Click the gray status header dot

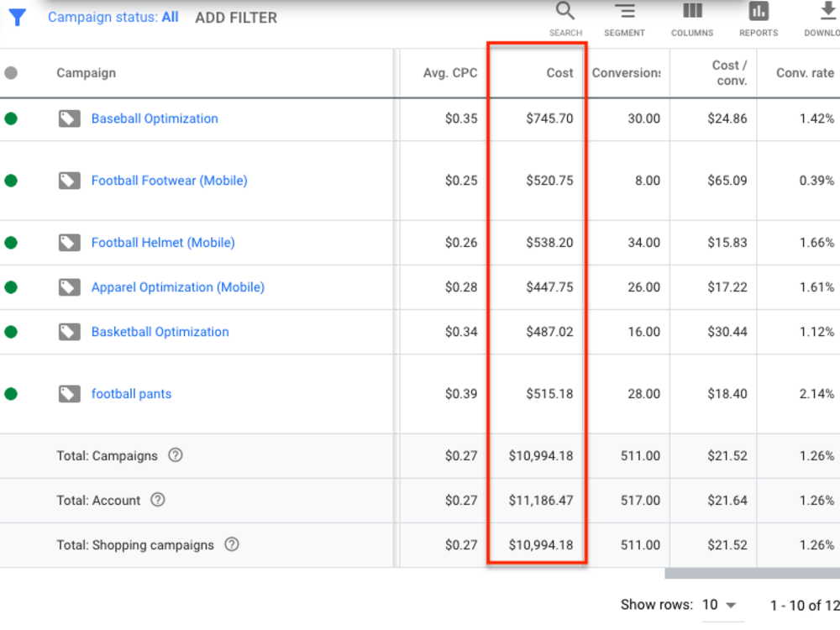click(x=11, y=73)
